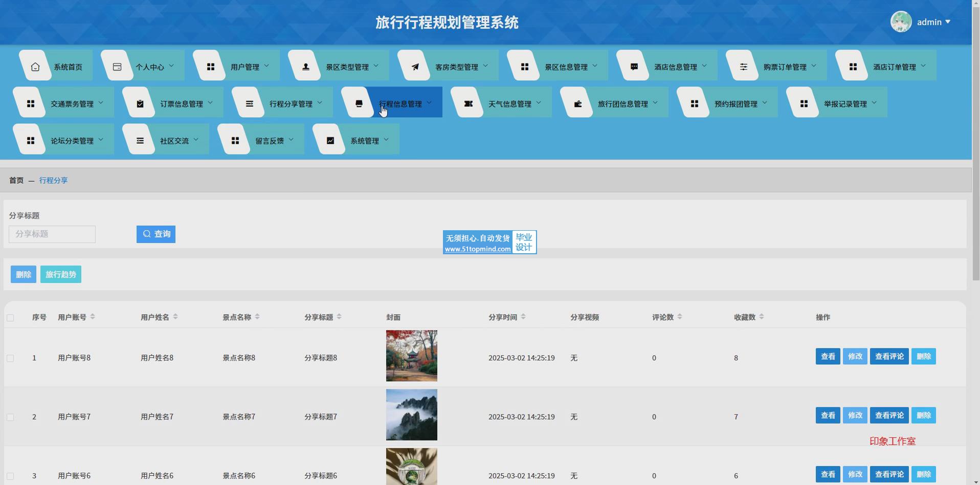Focus the 分享标题 search input field
980x485 pixels.
52,234
